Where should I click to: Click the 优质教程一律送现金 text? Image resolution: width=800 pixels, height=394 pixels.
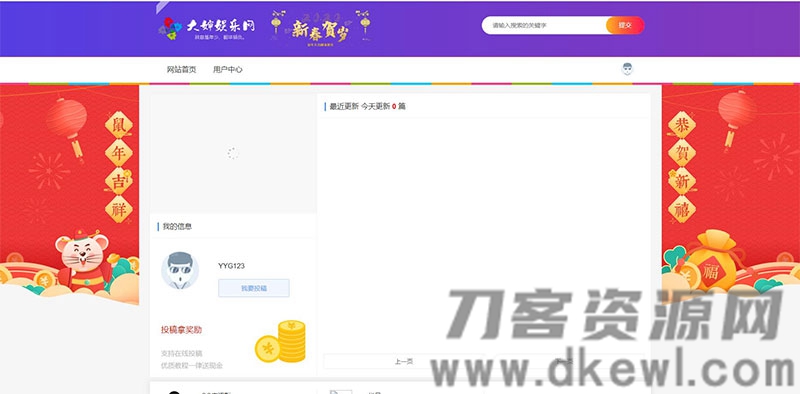click(192, 365)
